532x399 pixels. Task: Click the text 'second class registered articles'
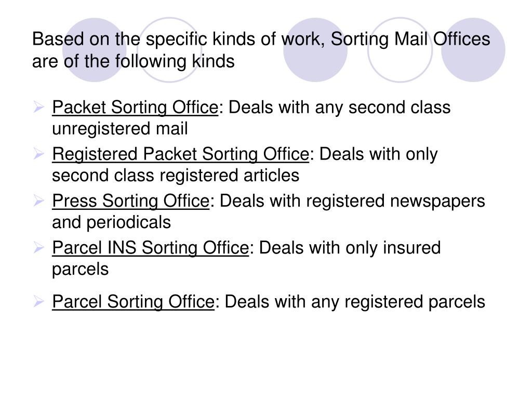click(176, 176)
